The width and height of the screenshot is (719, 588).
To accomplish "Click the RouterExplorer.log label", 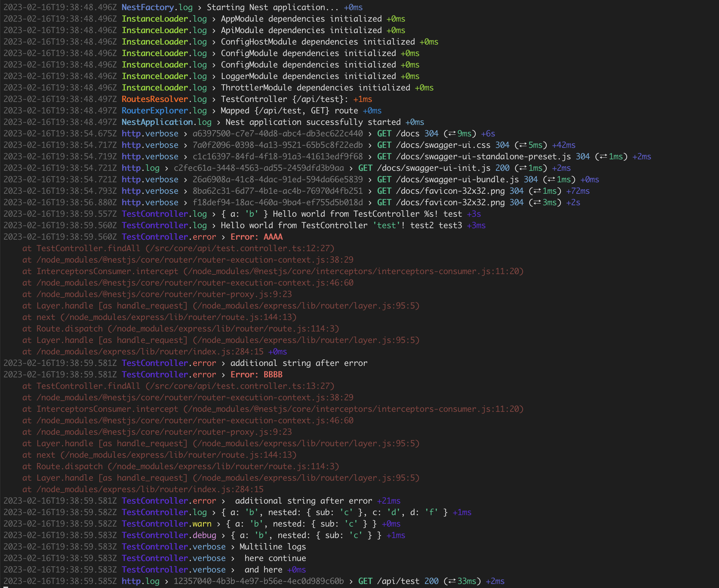I will (164, 111).
